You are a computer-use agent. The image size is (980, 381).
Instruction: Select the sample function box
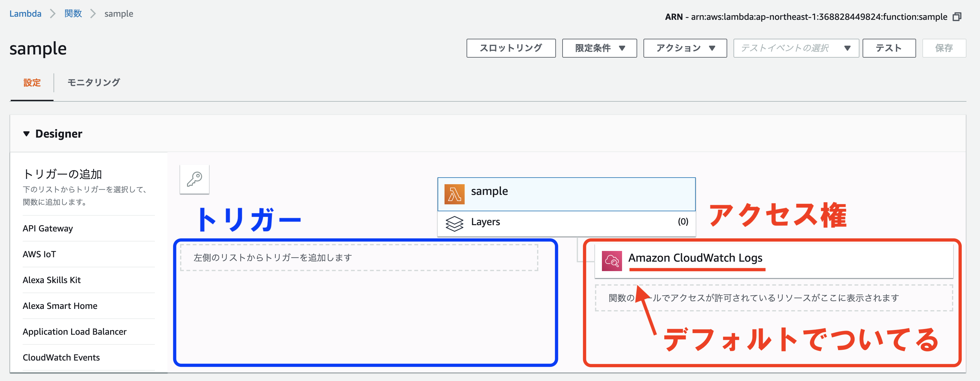coord(566,194)
